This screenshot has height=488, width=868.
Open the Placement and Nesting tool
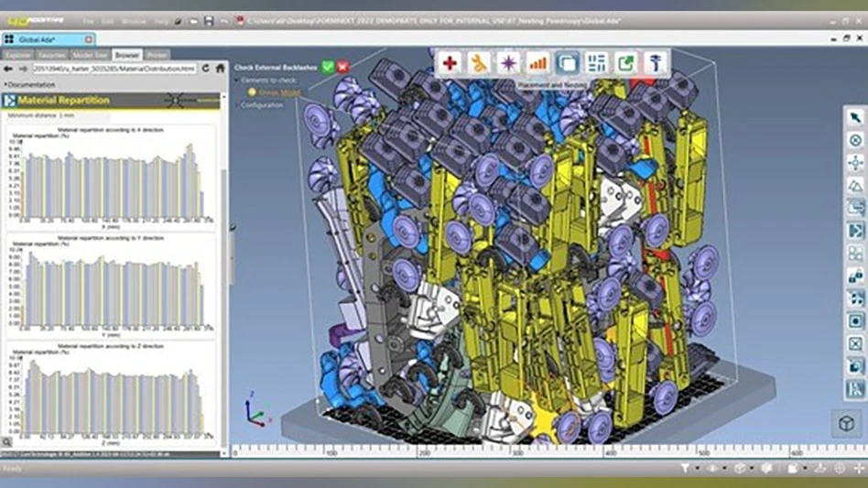567,63
